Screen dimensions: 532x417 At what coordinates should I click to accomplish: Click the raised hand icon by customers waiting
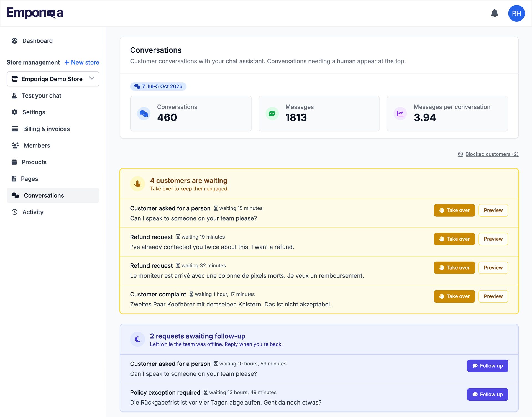[x=138, y=184]
